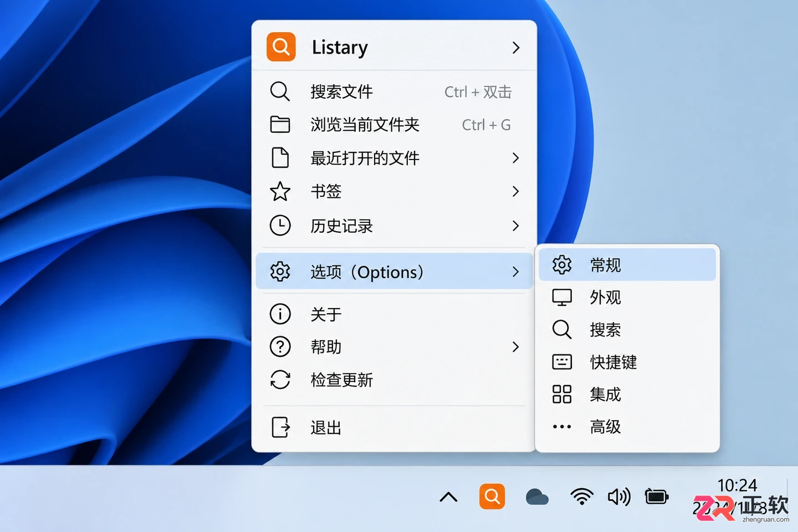798x532 pixels.
Task: Click the keyboard icon beside 快捷键
Action: click(562, 362)
